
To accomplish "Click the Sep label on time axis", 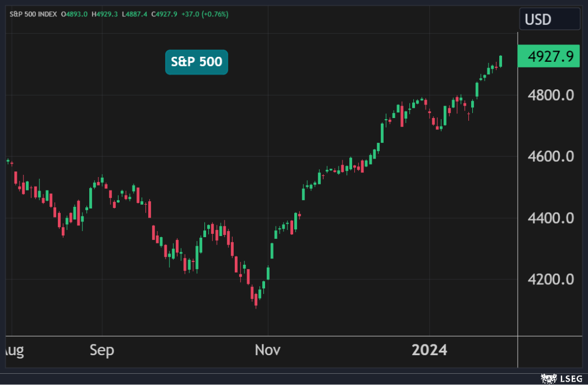I will [102, 351].
